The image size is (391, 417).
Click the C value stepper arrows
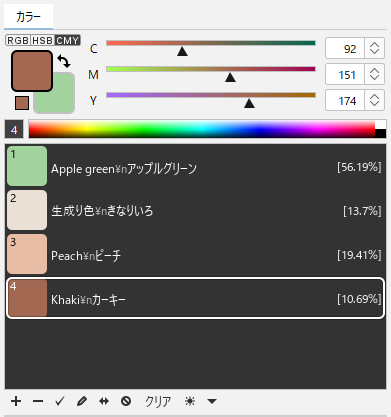point(374,48)
